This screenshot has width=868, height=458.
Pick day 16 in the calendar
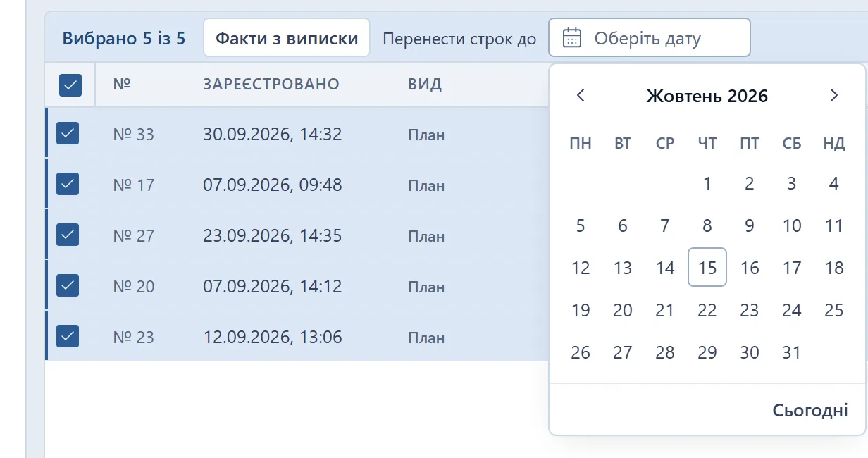click(750, 268)
